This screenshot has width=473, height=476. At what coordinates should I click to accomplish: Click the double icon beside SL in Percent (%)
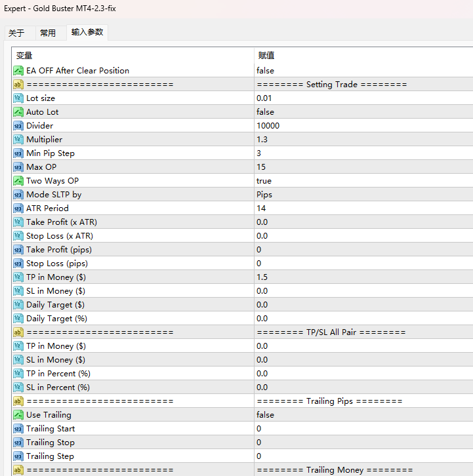[18, 387]
